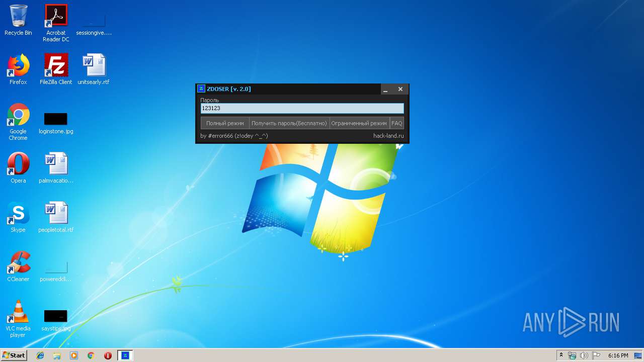The height and width of the screenshot is (362, 644).
Task: Select the peopletotal.rtf document
Action: pyautogui.click(x=56, y=217)
